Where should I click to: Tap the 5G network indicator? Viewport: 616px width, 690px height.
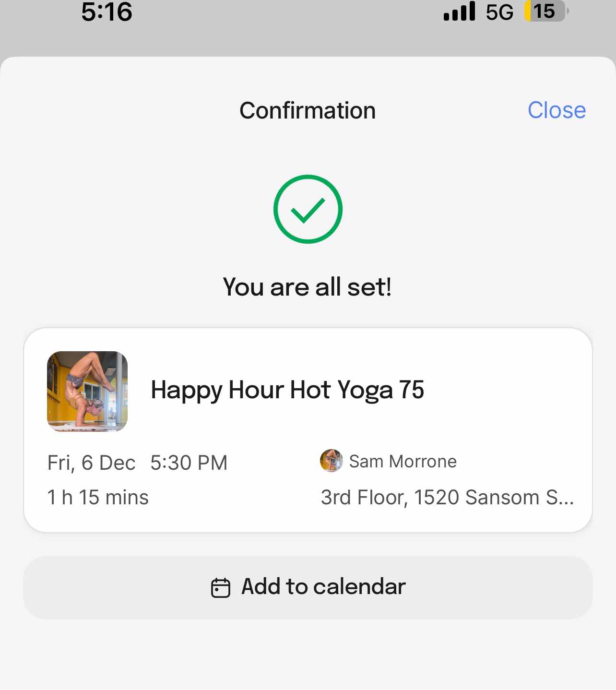(x=499, y=12)
